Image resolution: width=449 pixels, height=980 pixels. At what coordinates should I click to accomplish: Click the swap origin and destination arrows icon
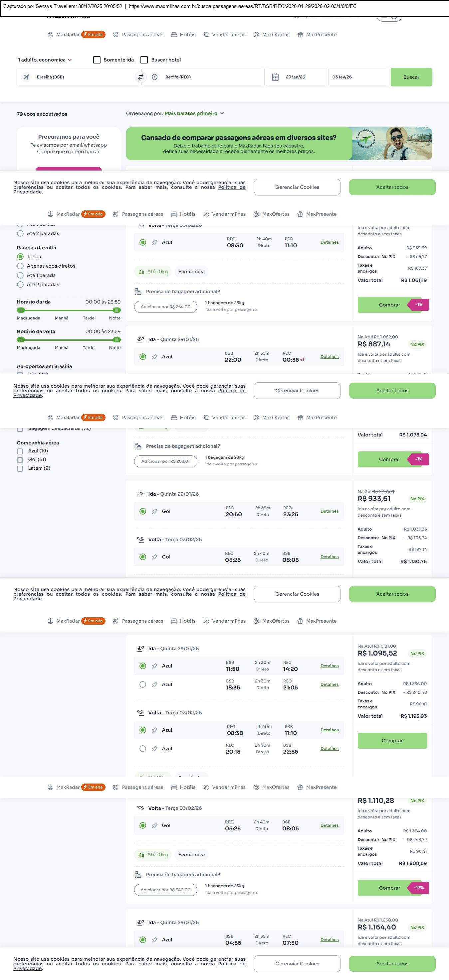140,77
